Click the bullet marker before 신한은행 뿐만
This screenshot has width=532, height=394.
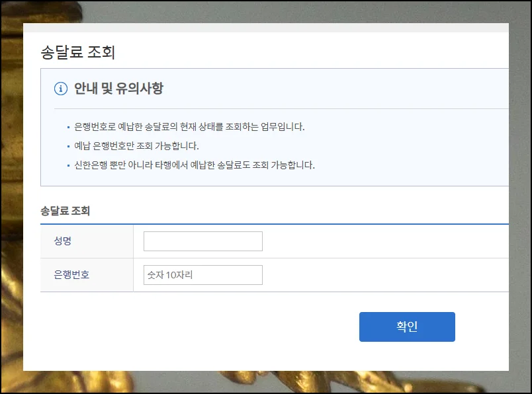click(x=68, y=166)
